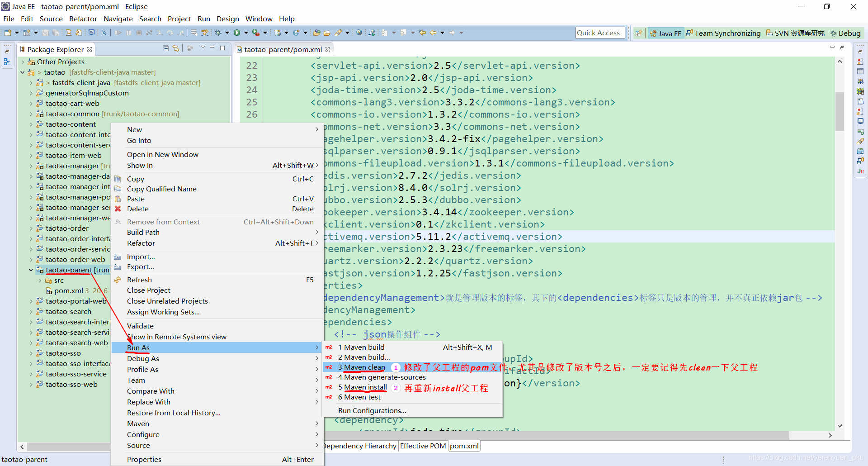Image resolution: width=868 pixels, height=466 pixels.
Task: Expand the src folder under taotao-parent
Action: coord(39,281)
